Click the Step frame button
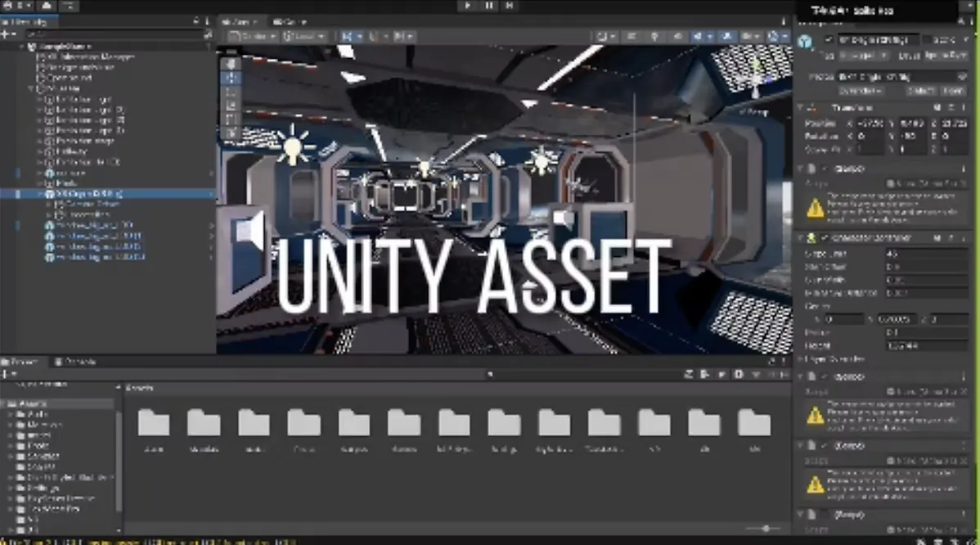980x545 pixels. [x=510, y=6]
